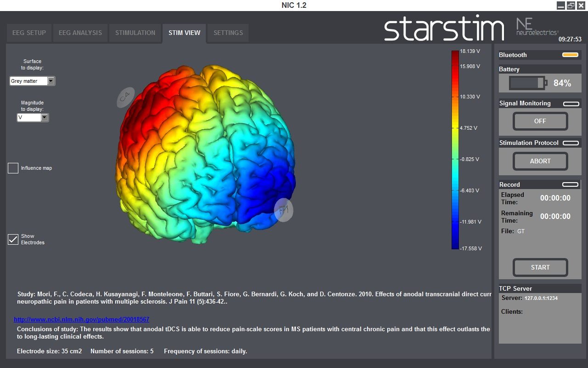The image size is (588, 368).
Task: Click the Electrode size 35 cm2 text
Action: 49,351
